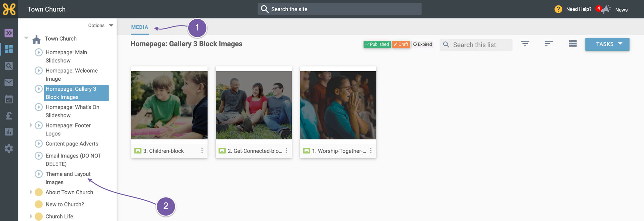
Task: Open the 3. Children-block image thumbnail
Action: pyautogui.click(x=169, y=105)
